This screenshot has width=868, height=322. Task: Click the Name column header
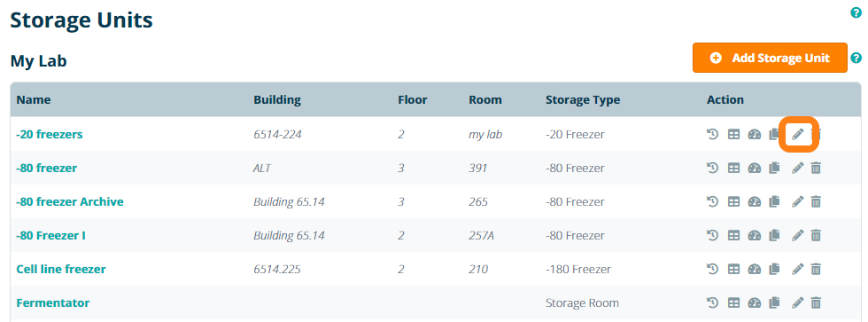coord(34,100)
